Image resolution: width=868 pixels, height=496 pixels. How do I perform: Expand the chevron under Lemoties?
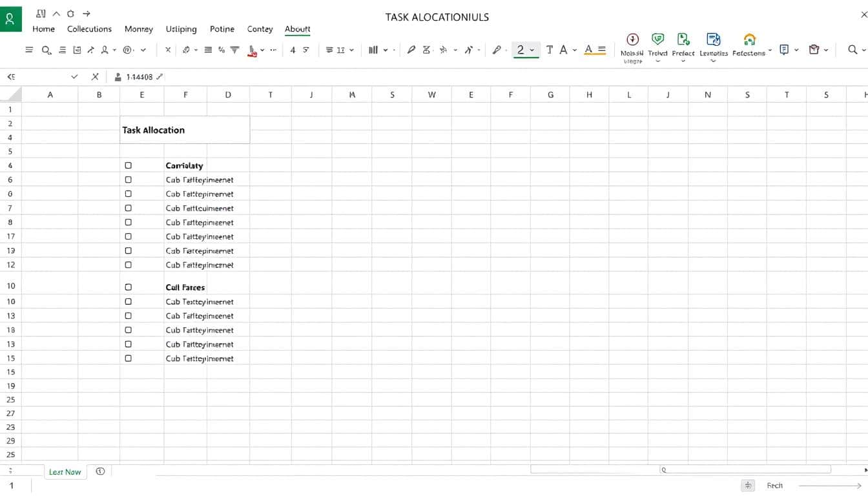pyautogui.click(x=714, y=61)
